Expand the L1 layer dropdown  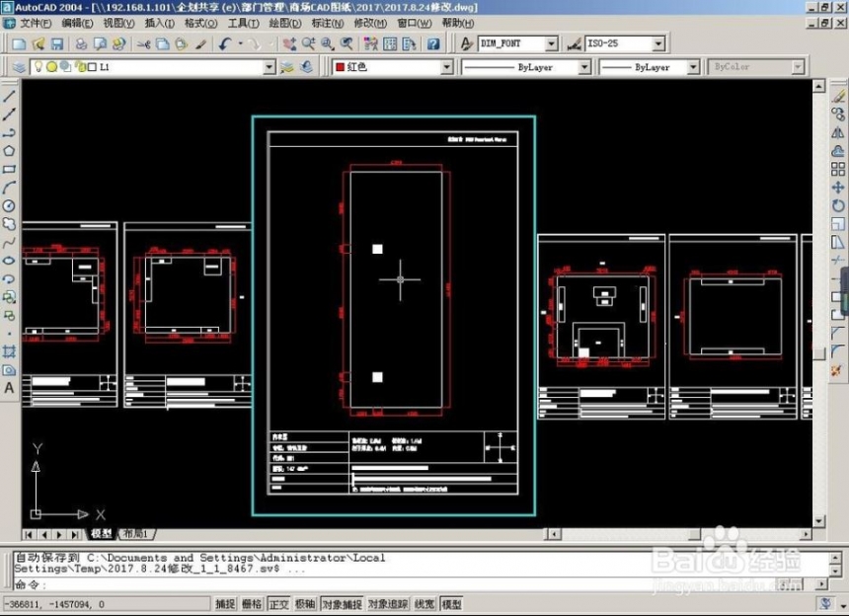tap(270, 67)
